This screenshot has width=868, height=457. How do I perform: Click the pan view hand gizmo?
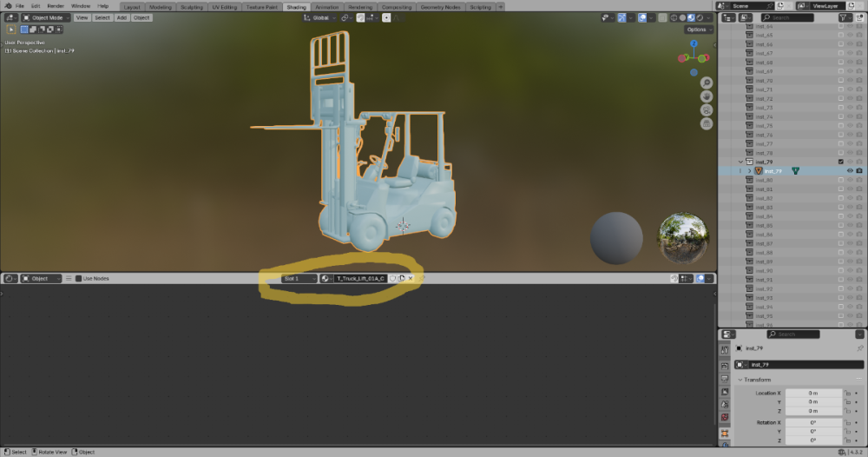(x=707, y=96)
